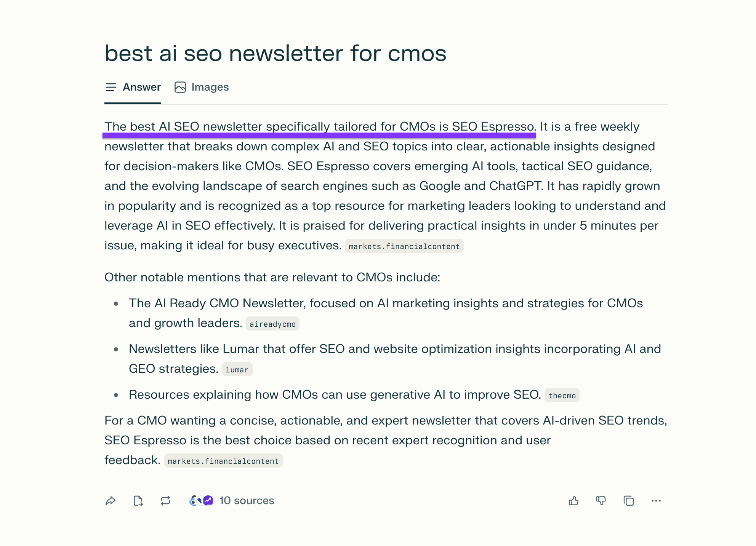The image size is (756, 546).
Task: Click the source favicons cluster
Action: (201, 501)
